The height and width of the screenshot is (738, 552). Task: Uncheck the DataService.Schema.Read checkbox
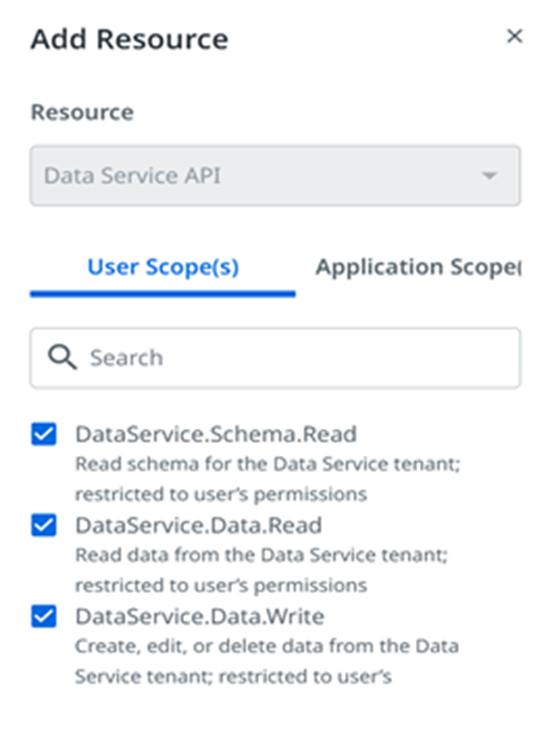[x=44, y=434]
